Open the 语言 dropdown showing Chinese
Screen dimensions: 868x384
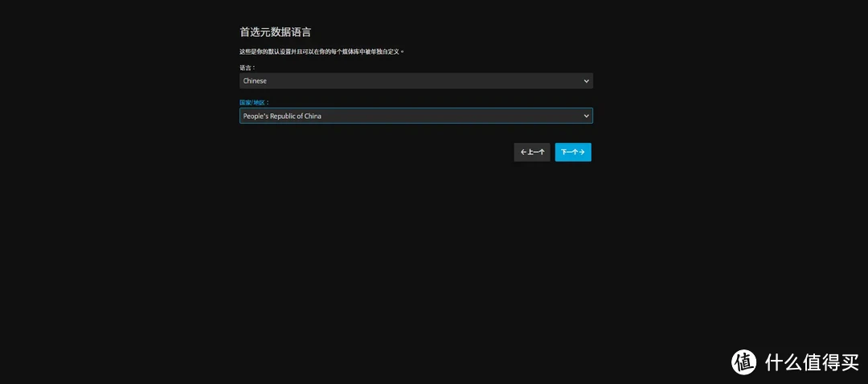click(x=416, y=81)
